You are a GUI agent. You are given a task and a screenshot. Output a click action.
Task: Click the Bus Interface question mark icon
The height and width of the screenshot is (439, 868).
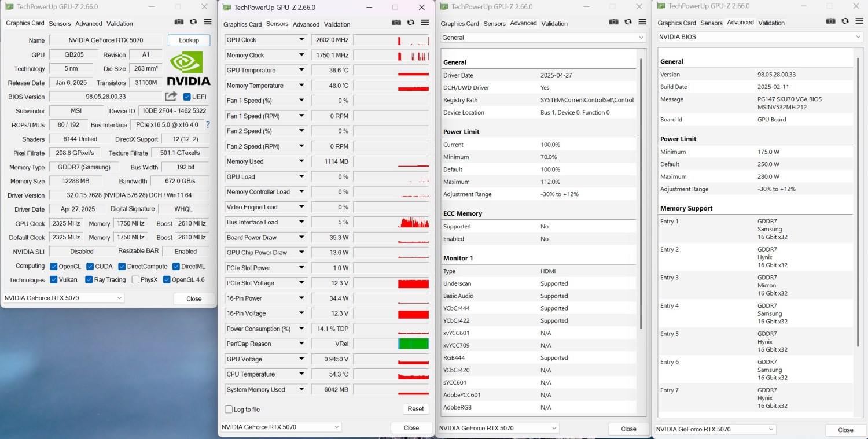pos(208,124)
